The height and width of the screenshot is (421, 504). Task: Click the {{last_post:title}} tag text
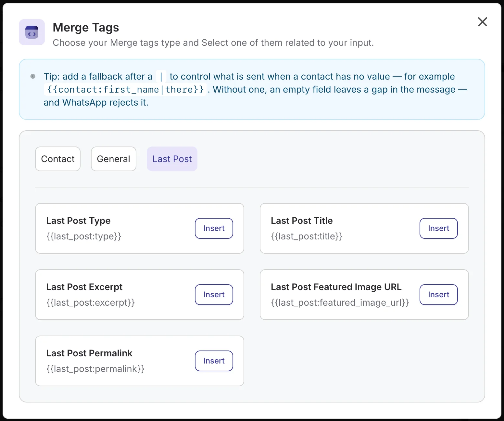(307, 236)
